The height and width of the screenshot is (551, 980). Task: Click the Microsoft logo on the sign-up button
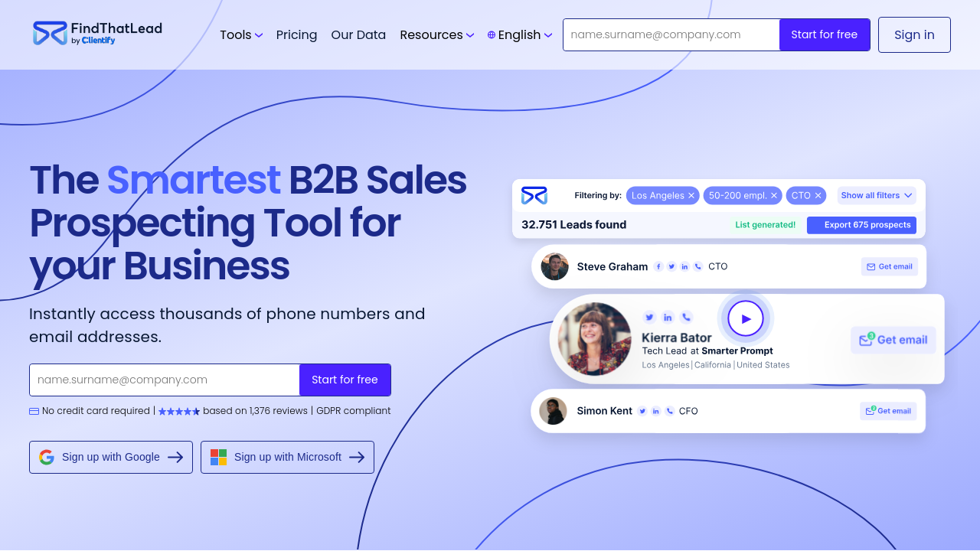point(218,457)
